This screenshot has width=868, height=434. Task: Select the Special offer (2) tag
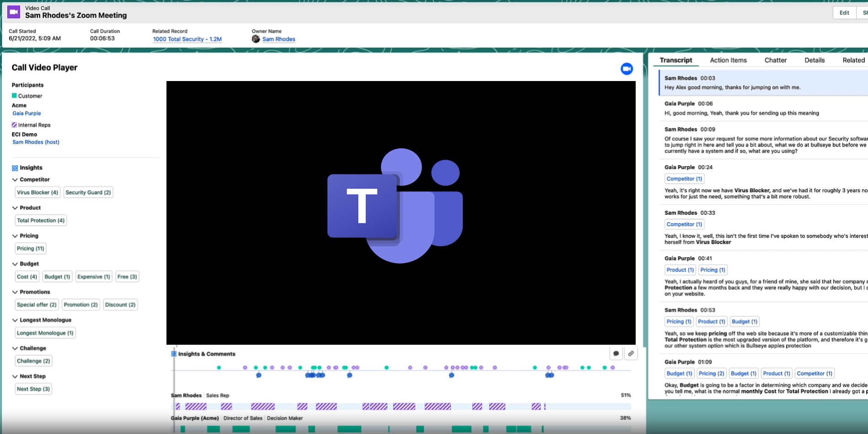(37, 305)
